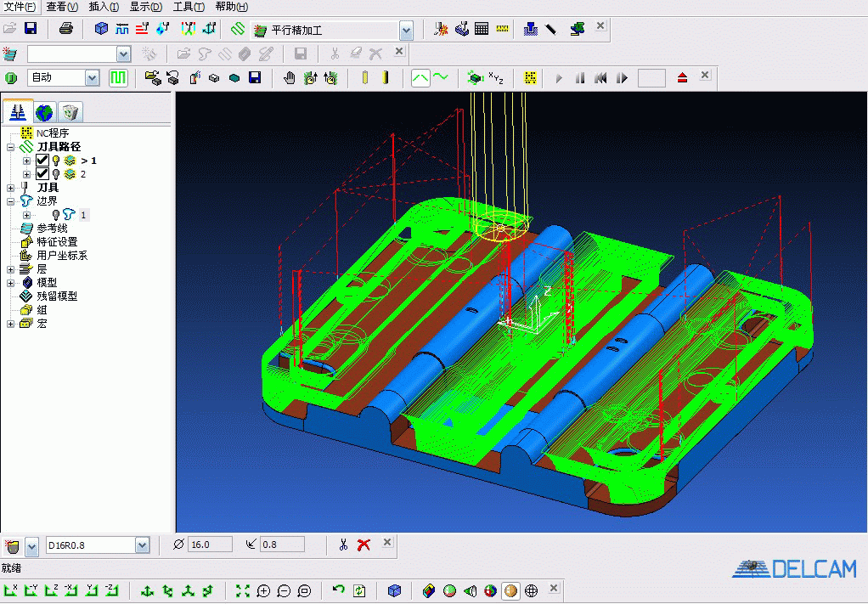Viewport: 868px width, 604px height.
Task: Switch to the globe browser tab
Action: pyautogui.click(x=43, y=112)
